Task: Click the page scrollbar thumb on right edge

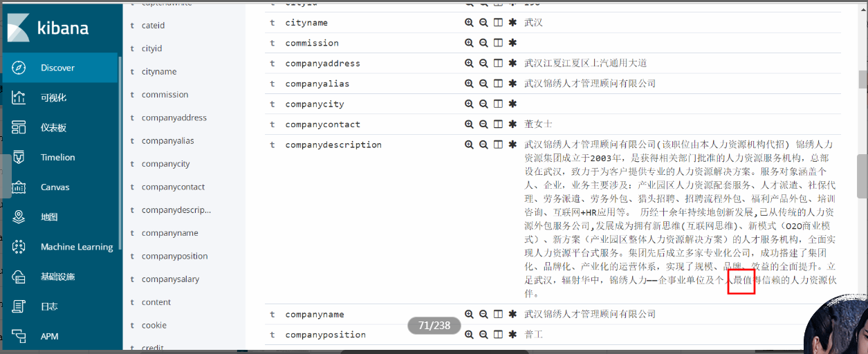Action: point(862,79)
